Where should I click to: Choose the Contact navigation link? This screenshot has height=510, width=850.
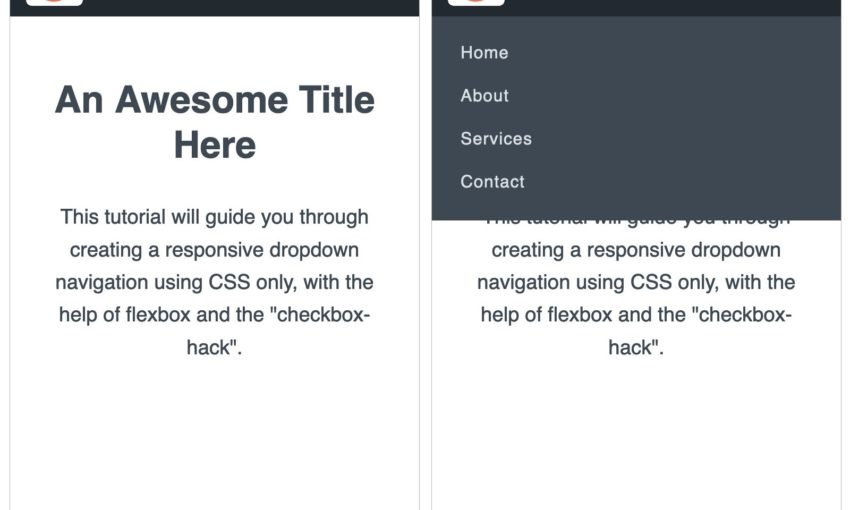coord(492,182)
